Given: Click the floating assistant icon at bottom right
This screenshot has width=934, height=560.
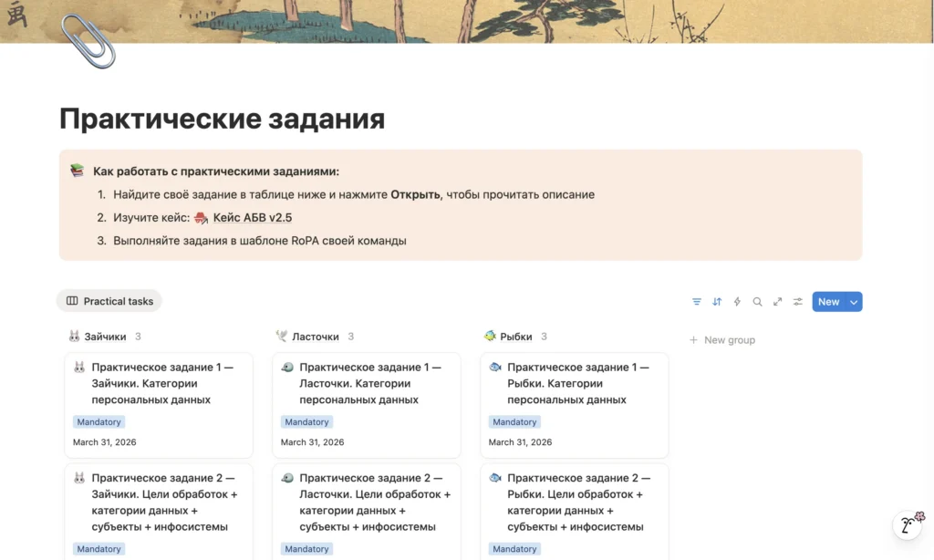Looking at the screenshot, I should (x=908, y=526).
